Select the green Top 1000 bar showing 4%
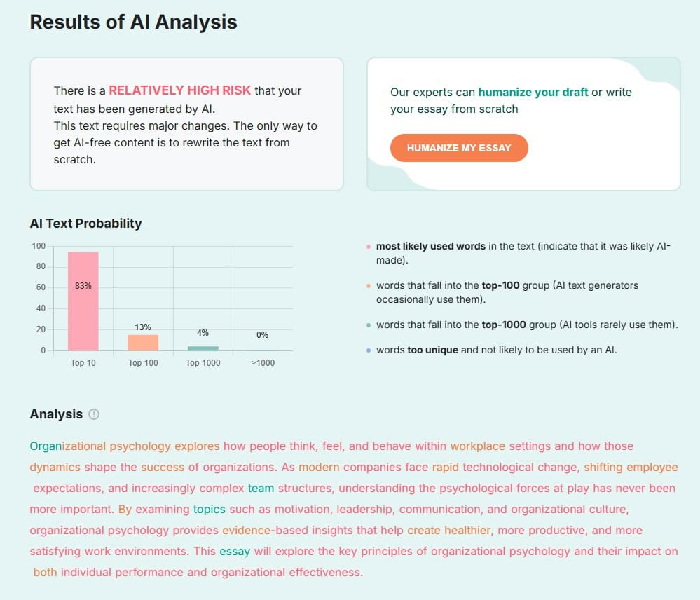The image size is (700, 600). click(202, 347)
